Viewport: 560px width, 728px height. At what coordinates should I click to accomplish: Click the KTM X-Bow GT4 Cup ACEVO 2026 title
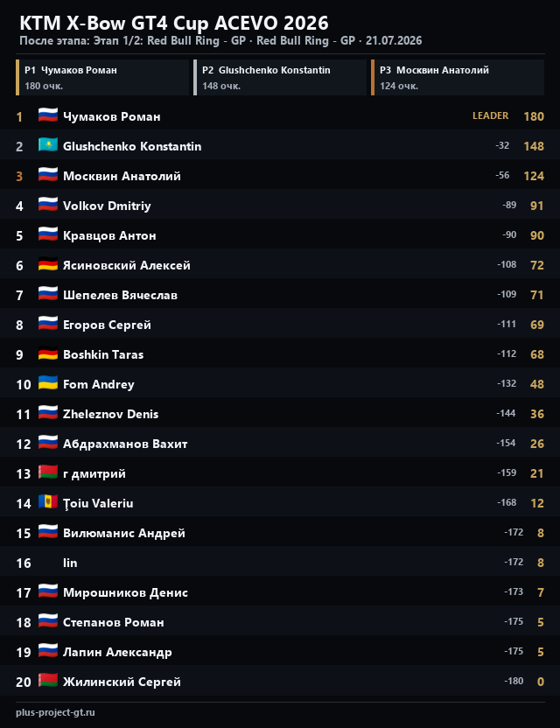pos(174,23)
